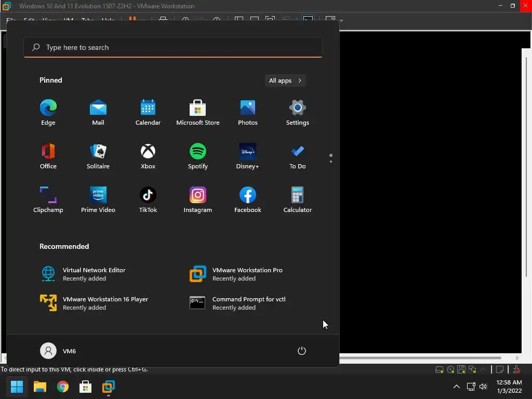The height and width of the screenshot is (399, 532).
Task: Open the Power options button
Action: pos(302,351)
